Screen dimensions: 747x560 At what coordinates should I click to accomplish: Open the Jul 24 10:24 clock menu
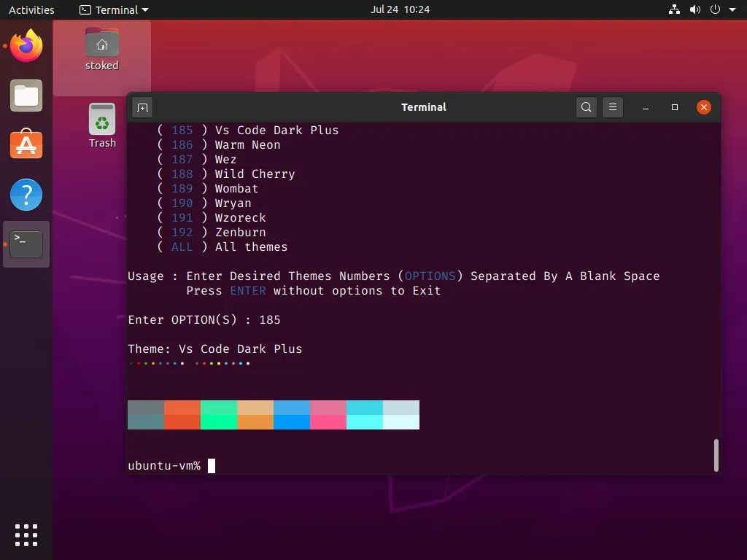click(x=400, y=9)
